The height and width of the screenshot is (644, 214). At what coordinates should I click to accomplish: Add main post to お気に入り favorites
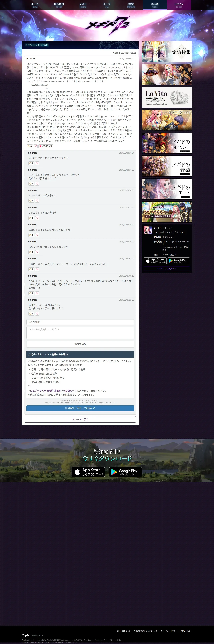[46, 146]
